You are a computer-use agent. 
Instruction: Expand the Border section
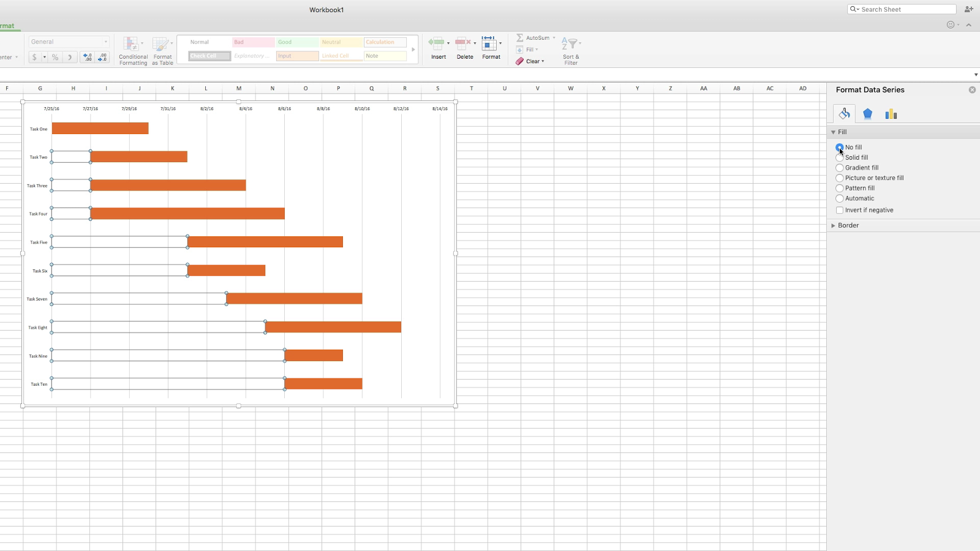point(833,225)
